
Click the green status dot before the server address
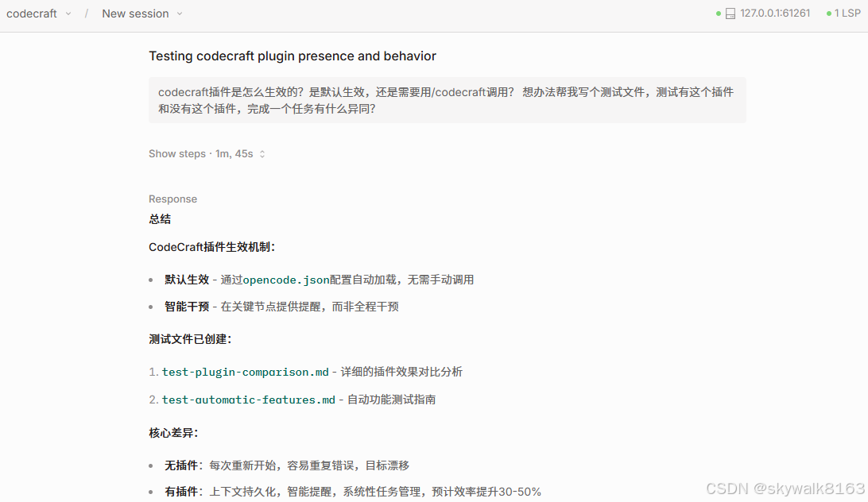tap(718, 14)
